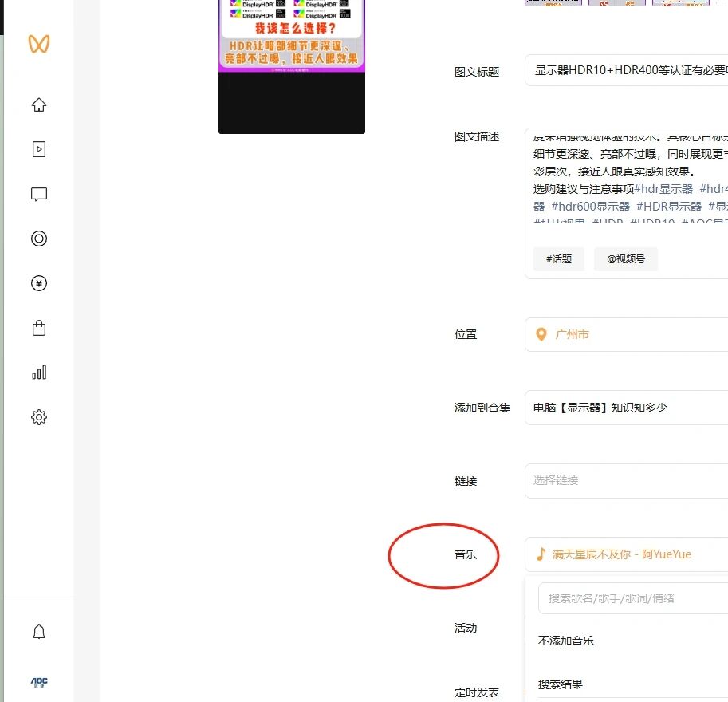Select 不添加音乐 option
Viewport: 728px width, 702px height.
(x=566, y=641)
